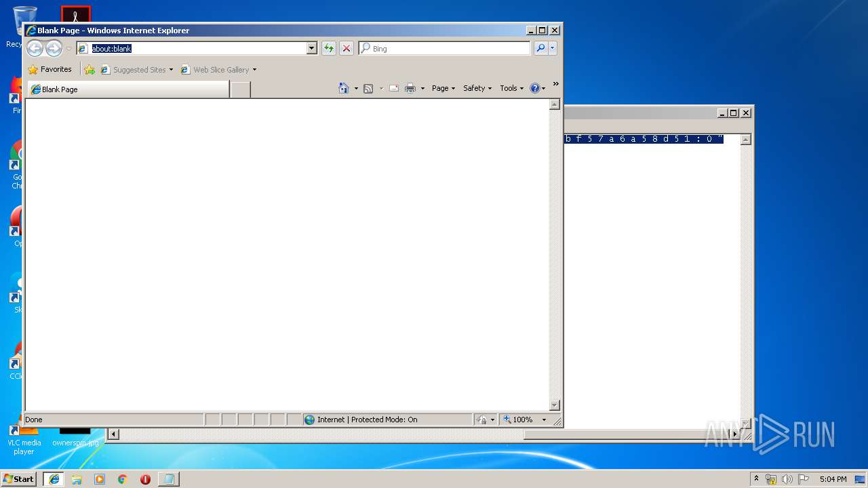Stop loading with the red X icon
The image size is (868, 488).
[x=347, y=48]
